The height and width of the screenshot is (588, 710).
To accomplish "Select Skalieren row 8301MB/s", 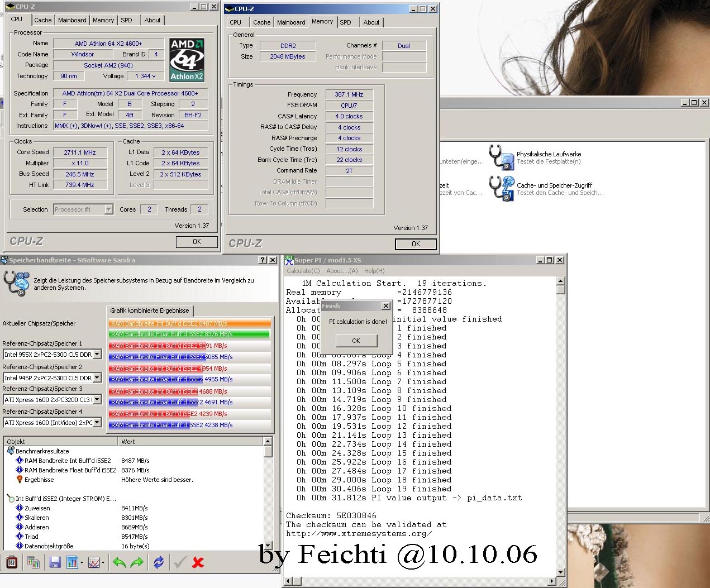I will [x=134, y=518].
